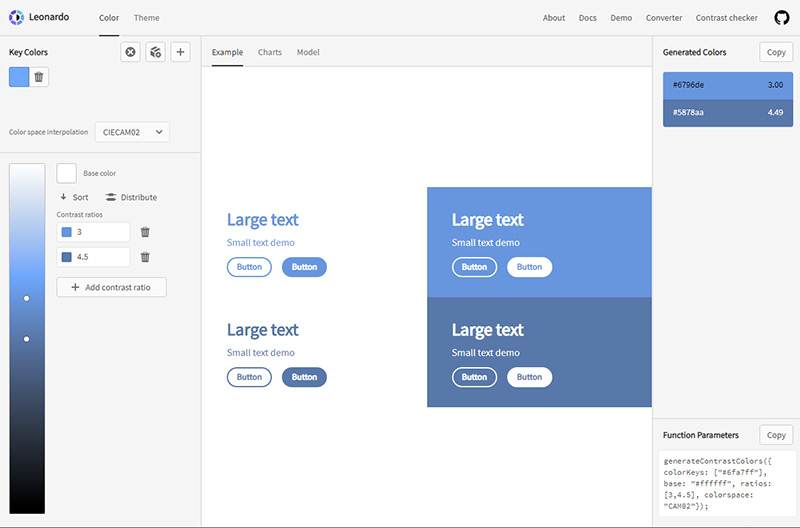Click filled dark blue Button on white
The image size is (800, 528).
click(x=304, y=377)
